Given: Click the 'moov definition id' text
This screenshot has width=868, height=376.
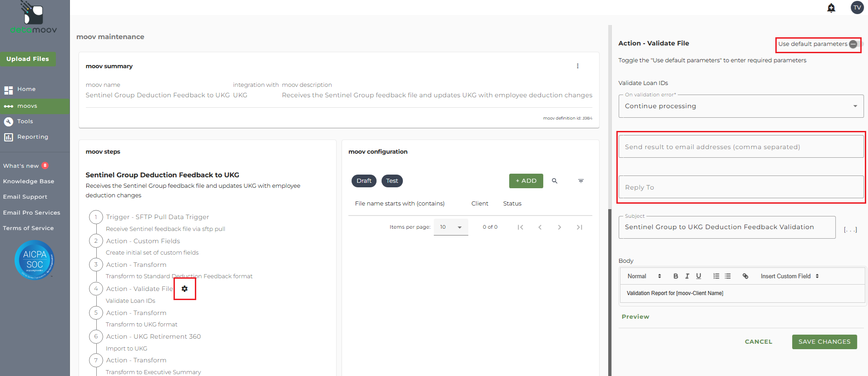Looking at the screenshot, I should tap(568, 118).
